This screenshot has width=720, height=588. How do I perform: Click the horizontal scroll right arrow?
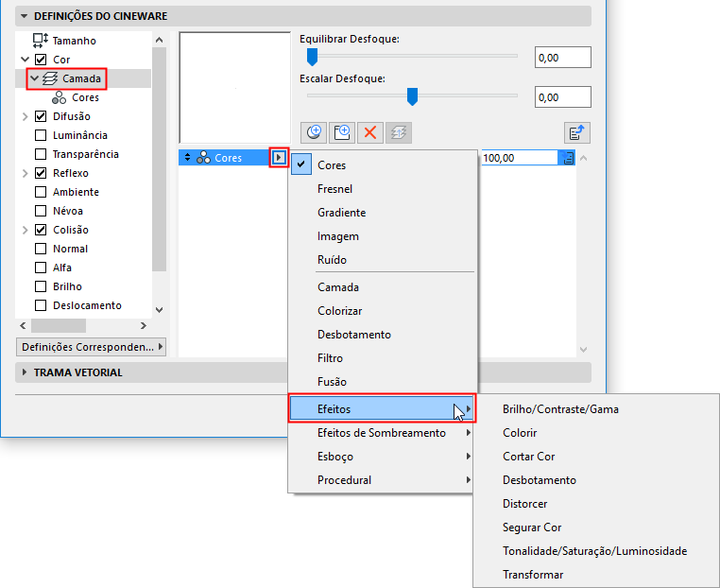[x=144, y=326]
